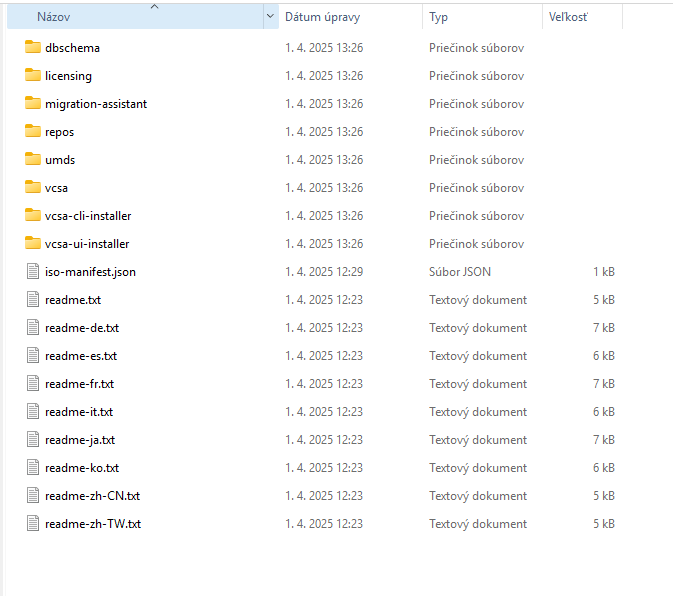Select the iso-manifest.json file name
This screenshot has height=596, width=673.
coord(91,272)
